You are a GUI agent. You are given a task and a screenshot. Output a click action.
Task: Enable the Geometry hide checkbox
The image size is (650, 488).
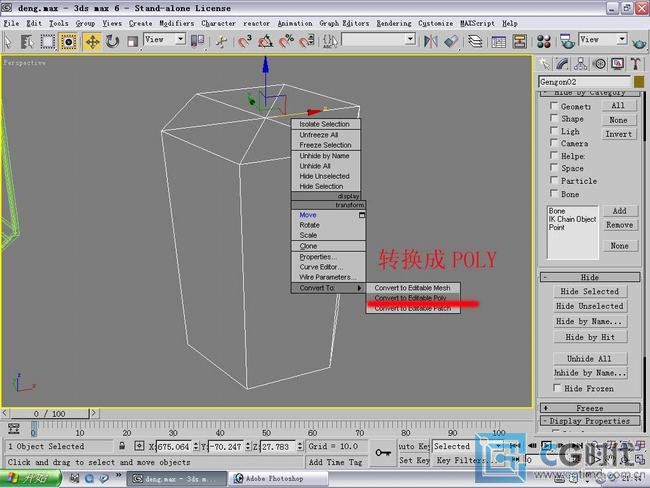[x=553, y=106]
